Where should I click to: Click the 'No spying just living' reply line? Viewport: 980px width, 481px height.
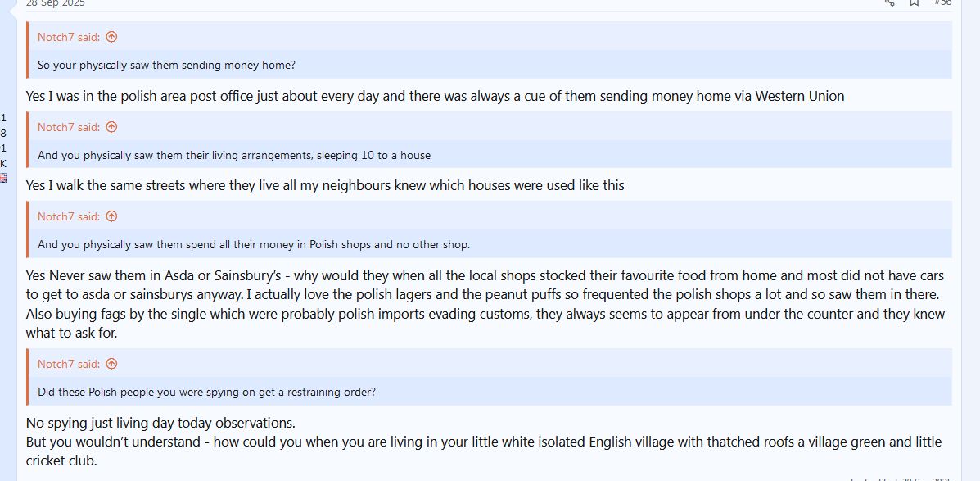[160, 423]
